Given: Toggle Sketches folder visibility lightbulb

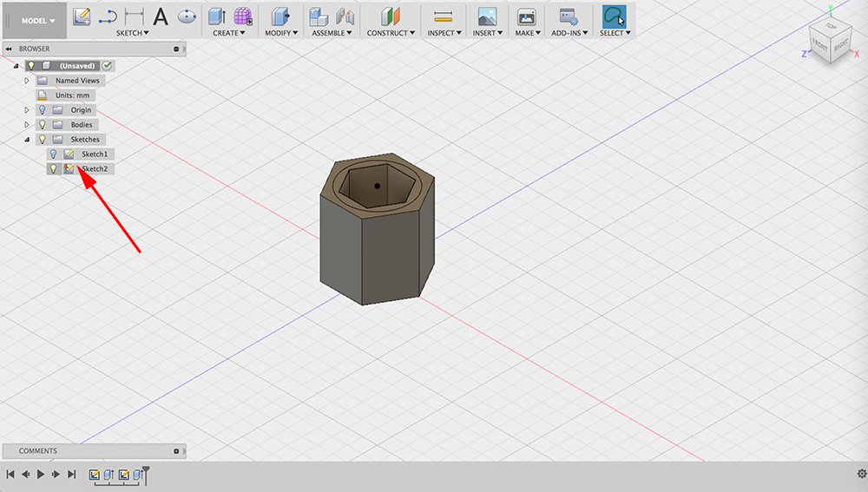Looking at the screenshot, I should click(x=42, y=139).
